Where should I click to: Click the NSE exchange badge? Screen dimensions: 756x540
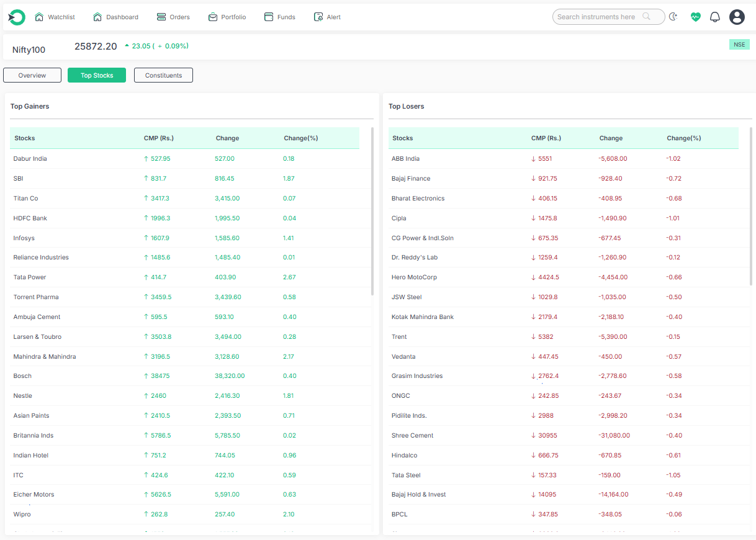[739, 45]
